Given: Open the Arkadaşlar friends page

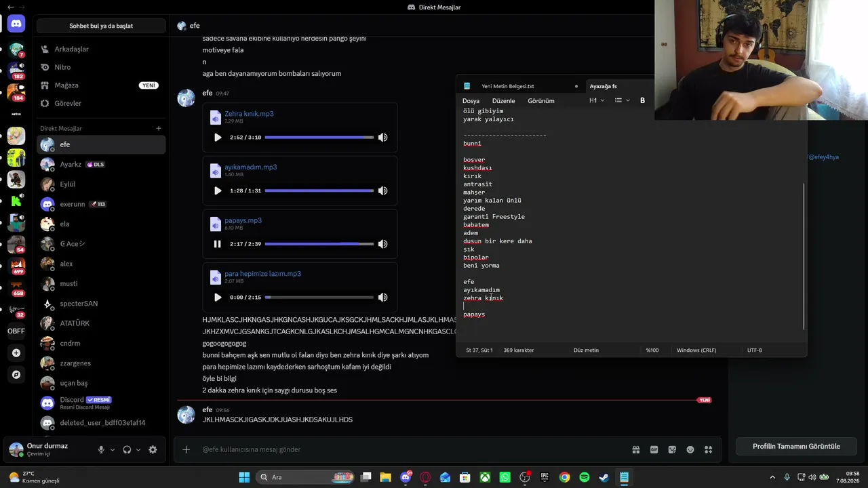Looking at the screenshot, I should pos(101,49).
